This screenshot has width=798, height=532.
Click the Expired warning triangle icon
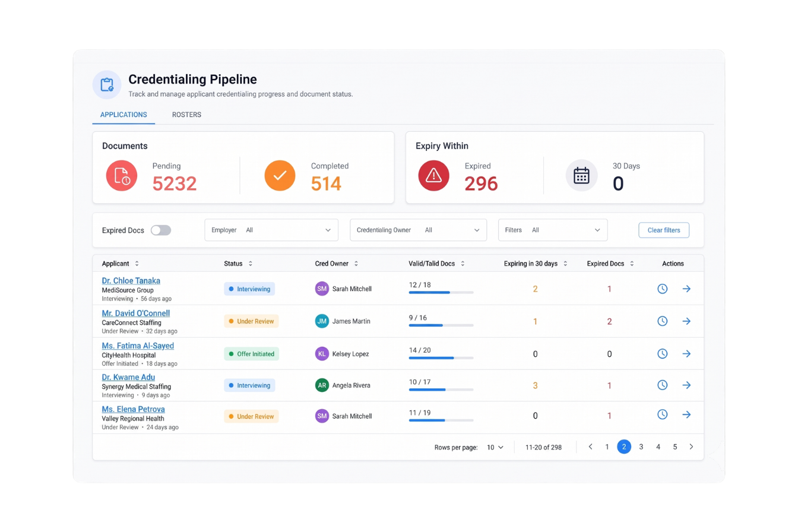434,176
